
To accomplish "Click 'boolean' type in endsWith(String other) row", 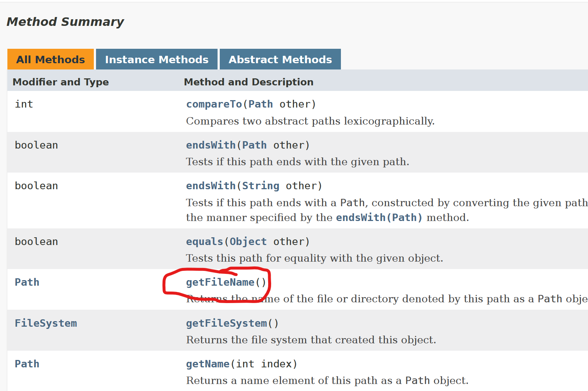I will coord(36,186).
